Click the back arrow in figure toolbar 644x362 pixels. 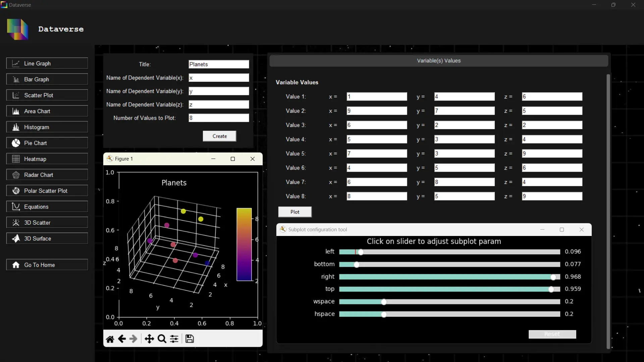[122, 339]
